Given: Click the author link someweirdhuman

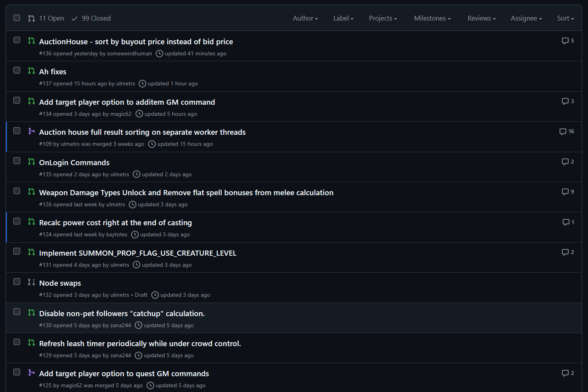Looking at the screenshot, I should point(129,54).
